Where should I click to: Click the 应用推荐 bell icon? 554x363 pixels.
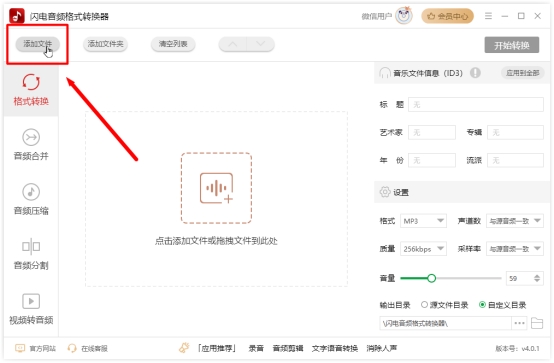(184, 348)
